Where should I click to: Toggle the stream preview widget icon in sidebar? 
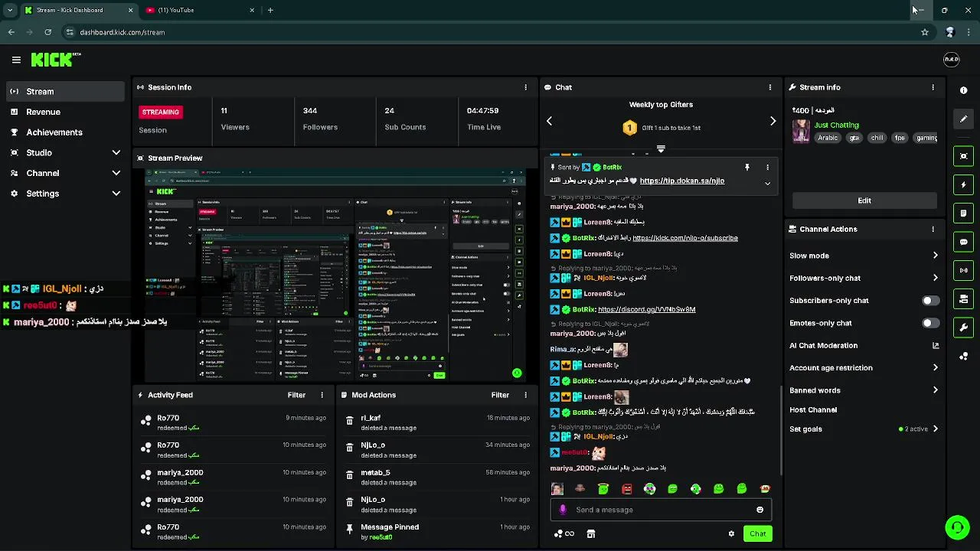[x=964, y=156]
